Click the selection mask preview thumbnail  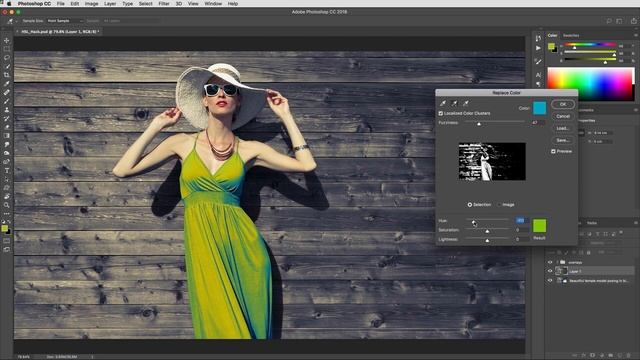[x=492, y=162]
